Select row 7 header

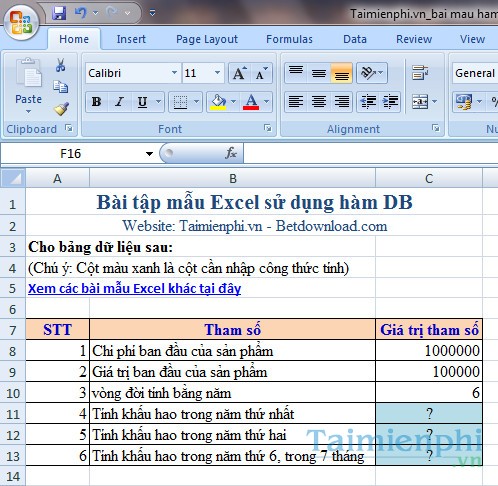coord(13,330)
